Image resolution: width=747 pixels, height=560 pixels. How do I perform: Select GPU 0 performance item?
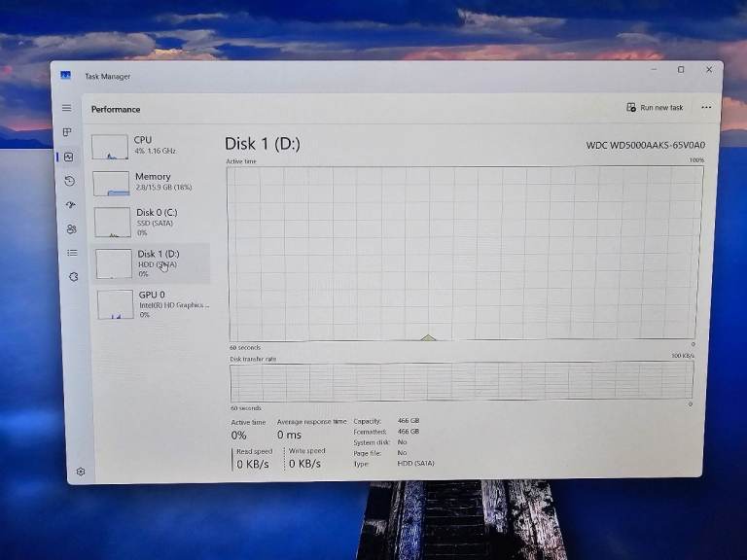click(152, 304)
